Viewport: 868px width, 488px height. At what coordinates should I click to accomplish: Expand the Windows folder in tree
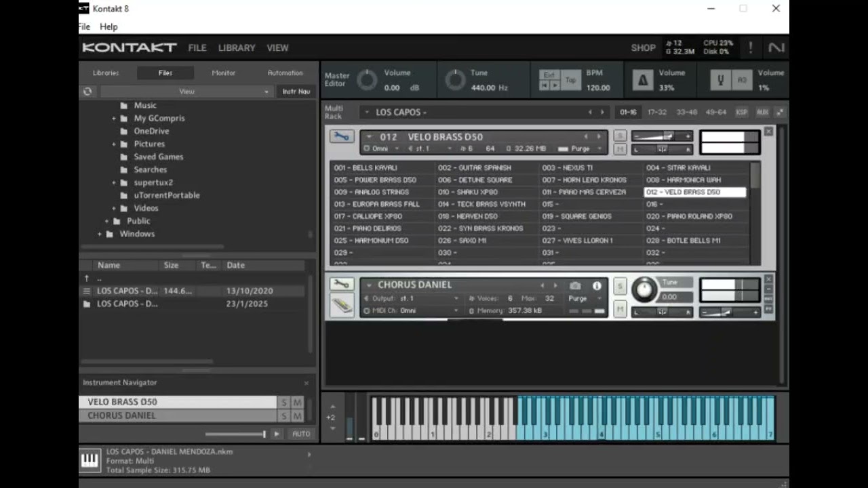tap(100, 234)
